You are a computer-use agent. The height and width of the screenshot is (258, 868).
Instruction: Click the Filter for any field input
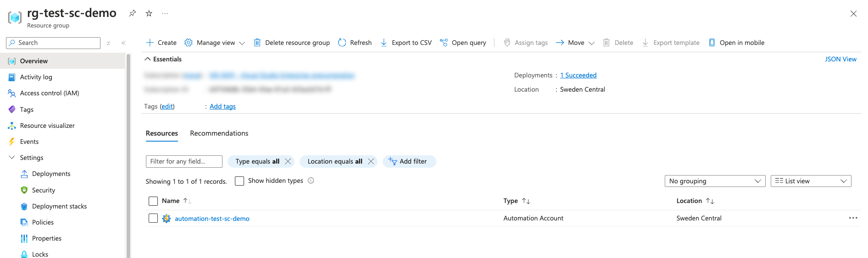pyautogui.click(x=184, y=161)
